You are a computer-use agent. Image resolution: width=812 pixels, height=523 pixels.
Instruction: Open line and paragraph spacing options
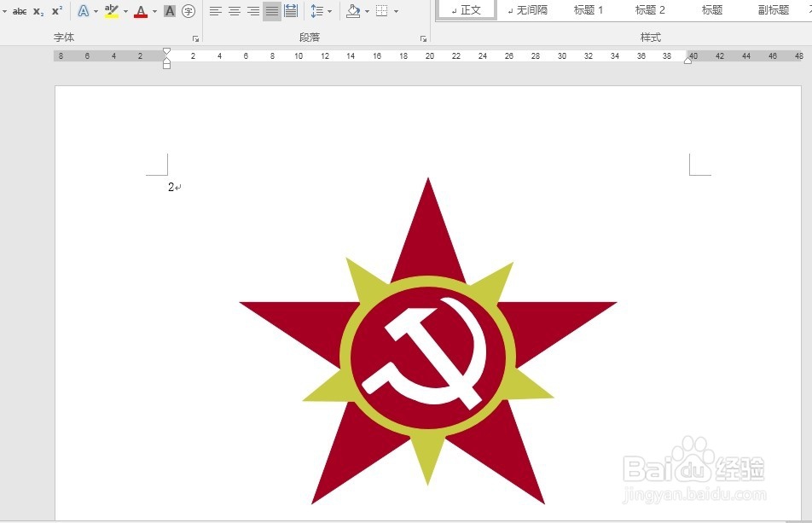[x=317, y=11]
